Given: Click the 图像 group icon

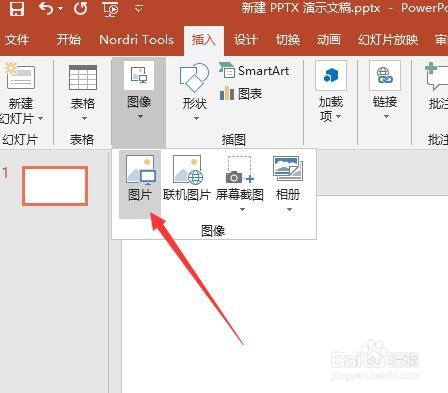Looking at the screenshot, I should pos(139,75).
